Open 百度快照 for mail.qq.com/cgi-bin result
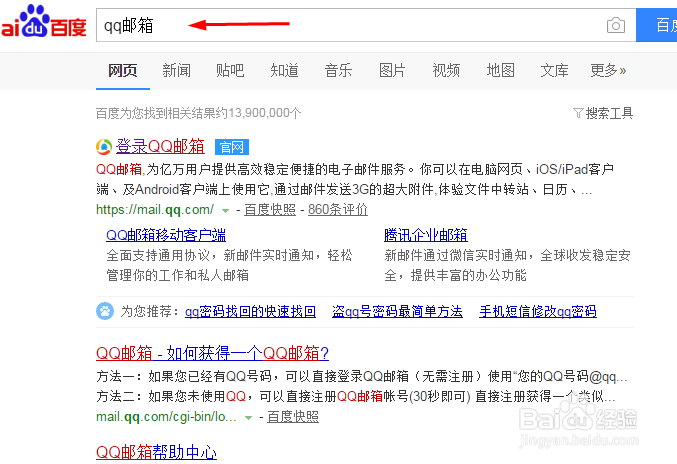The image size is (677, 464). 293,417
